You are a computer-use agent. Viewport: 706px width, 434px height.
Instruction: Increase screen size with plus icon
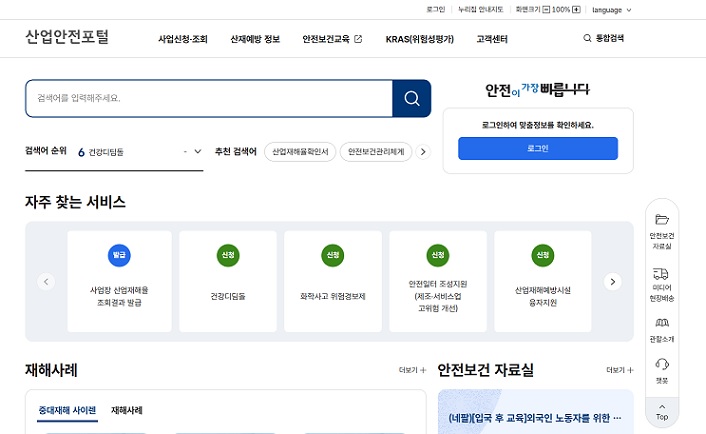pos(577,9)
